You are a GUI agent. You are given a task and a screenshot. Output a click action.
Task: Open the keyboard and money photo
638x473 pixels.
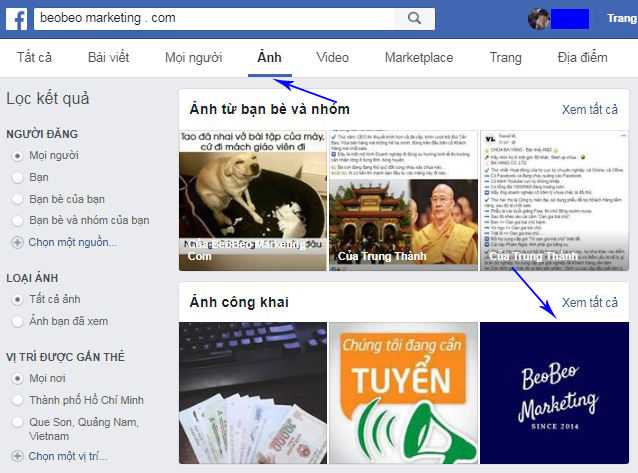(x=253, y=393)
